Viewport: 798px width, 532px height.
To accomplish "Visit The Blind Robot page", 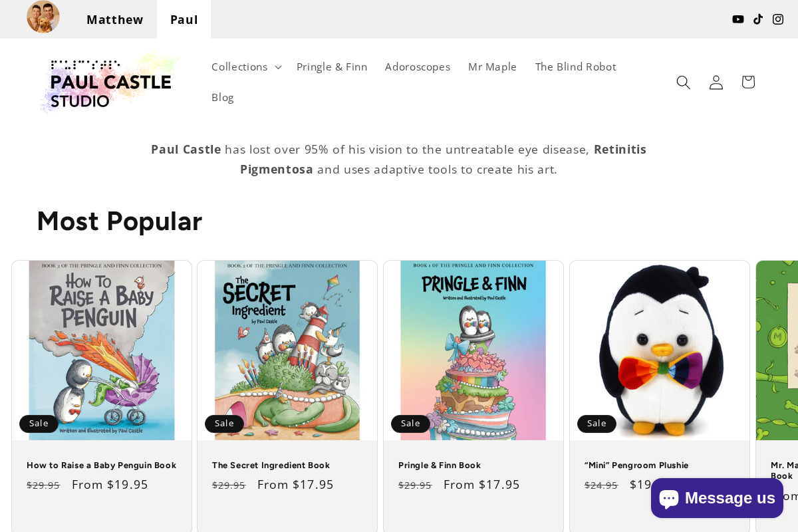I will coord(576,66).
